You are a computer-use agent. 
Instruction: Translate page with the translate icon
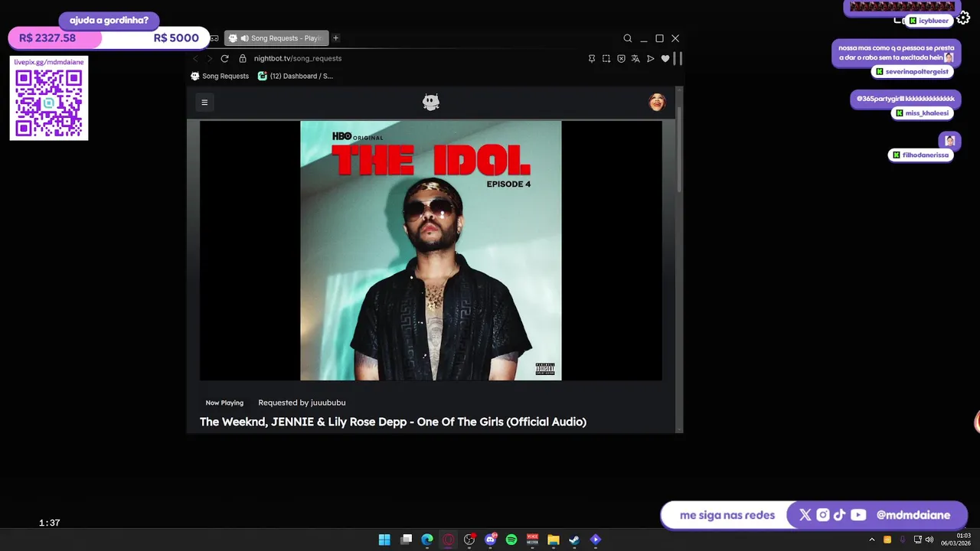pyautogui.click(x=635, y=58)
